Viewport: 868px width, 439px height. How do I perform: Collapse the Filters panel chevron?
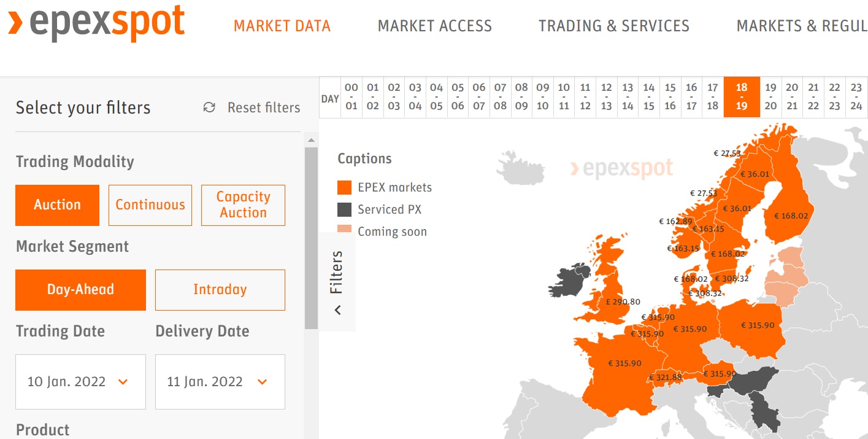point(337,310)
